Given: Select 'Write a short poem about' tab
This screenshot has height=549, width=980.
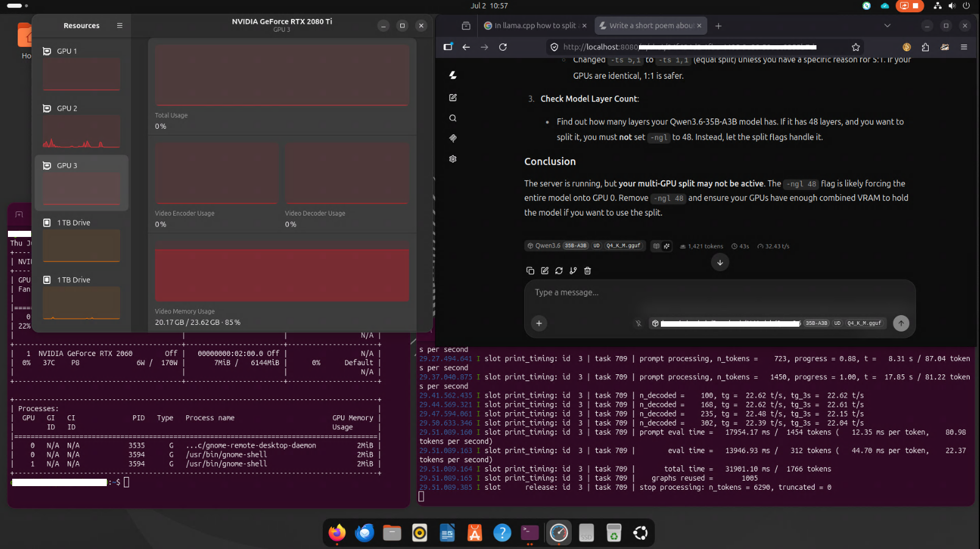Looking at the screenshot, I should click(649, 26).
